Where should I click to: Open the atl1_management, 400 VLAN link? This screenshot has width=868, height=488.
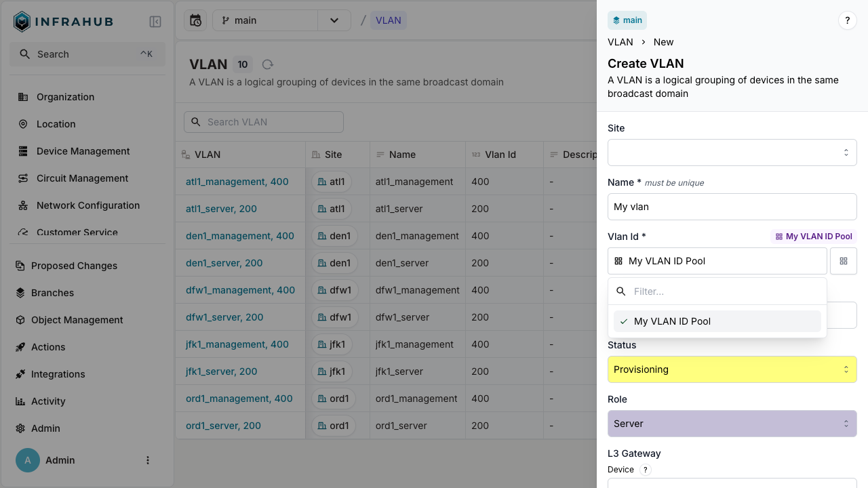(x=237, y=182)
